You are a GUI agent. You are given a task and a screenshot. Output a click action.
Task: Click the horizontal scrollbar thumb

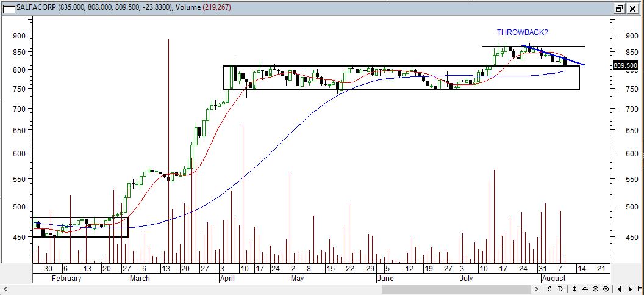click(x=457, y=290)
